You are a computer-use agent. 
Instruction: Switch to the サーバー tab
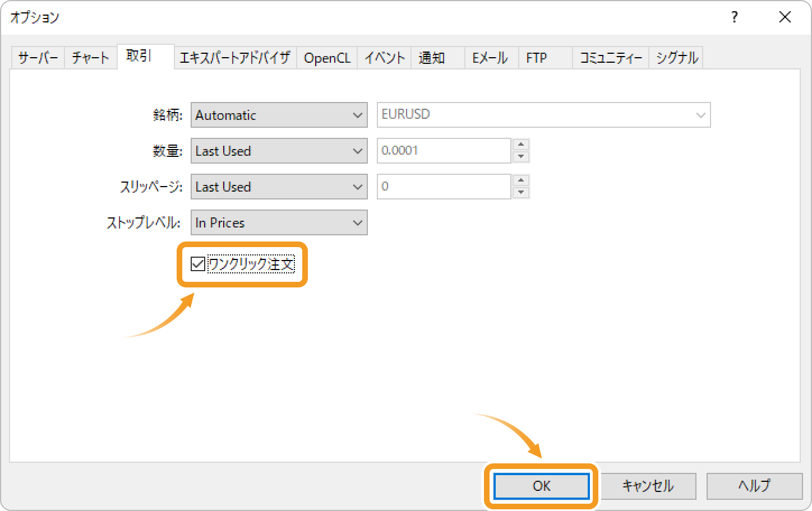click(x=38, y=58)
